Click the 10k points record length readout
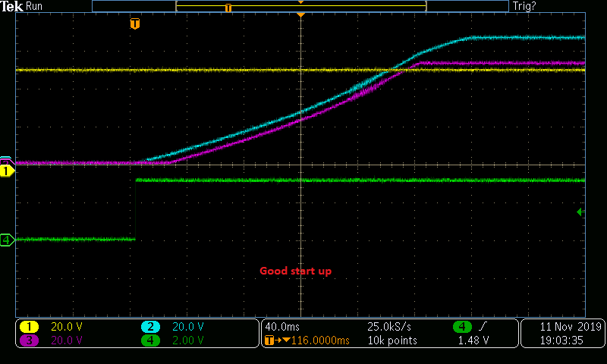607x364 pixels. 392,340
